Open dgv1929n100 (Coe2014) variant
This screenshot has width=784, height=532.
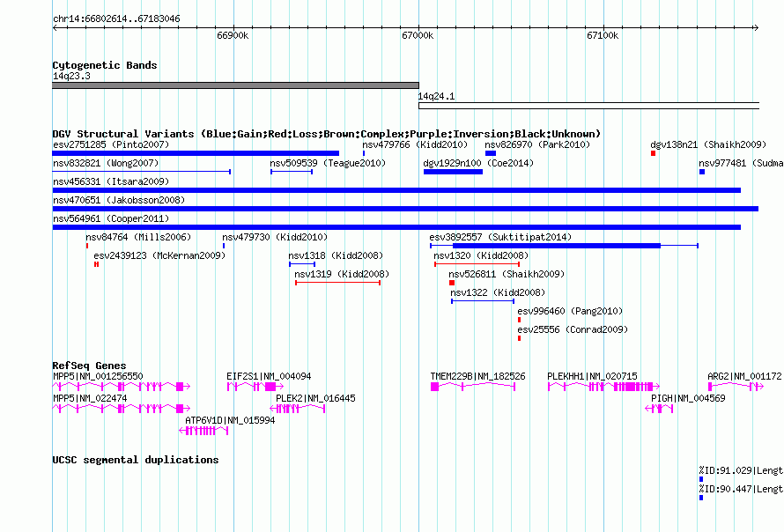453,172
